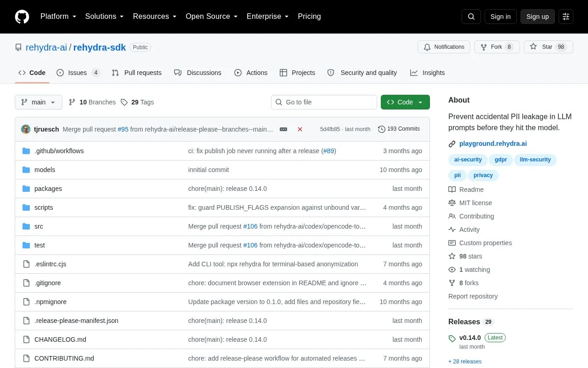This screenshot has width=588, height=368.
Task: Open the CHANGELOG.md file
Action: (x=60, y=339)
